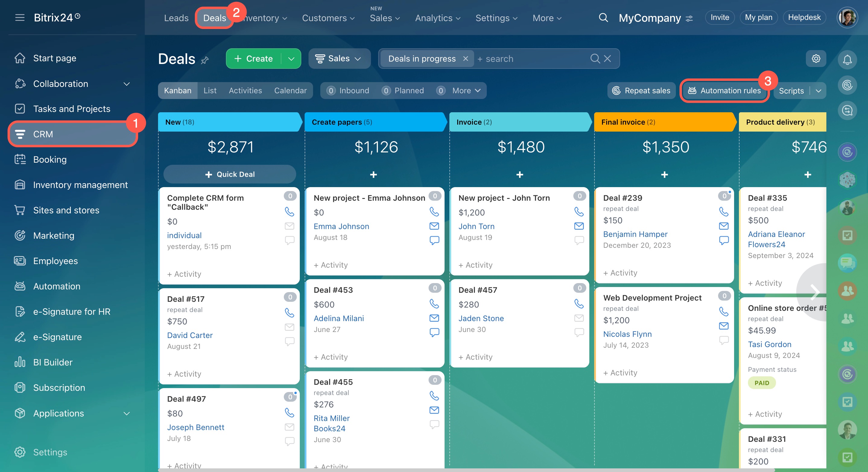Open the Kanban settings gear icon

(x=816, y=59)
